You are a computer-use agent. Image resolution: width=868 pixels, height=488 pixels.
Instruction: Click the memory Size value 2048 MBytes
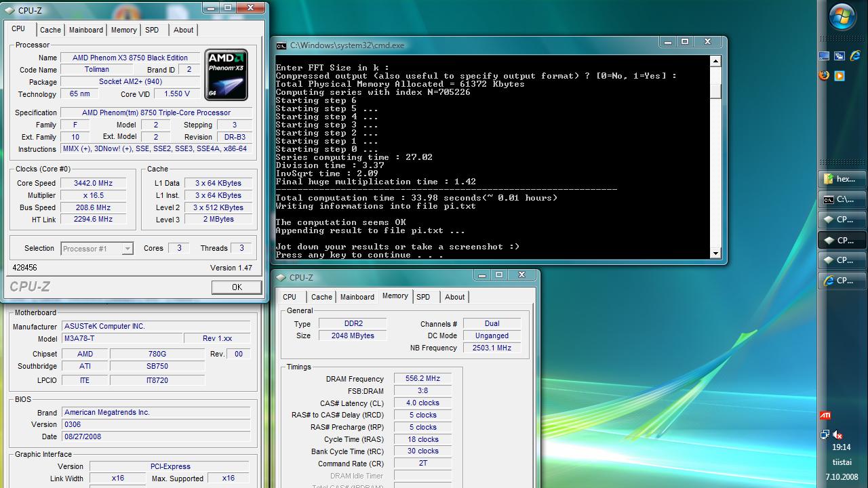click(351, 335)
